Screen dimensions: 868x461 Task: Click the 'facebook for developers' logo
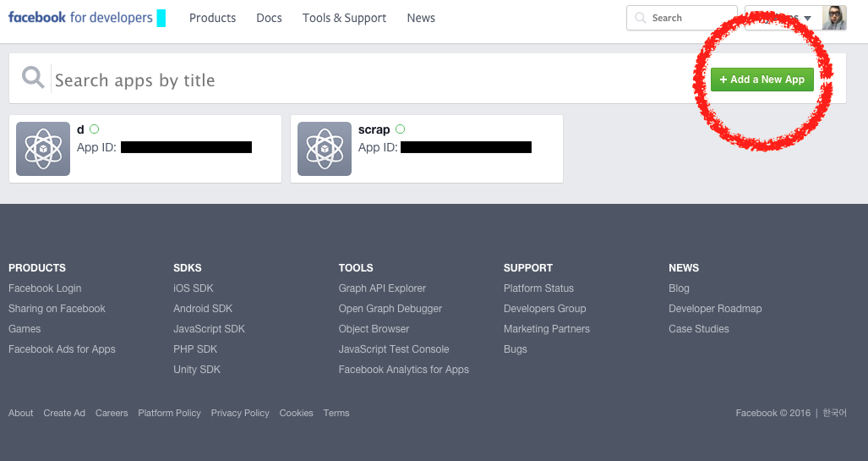pos(80,18)
